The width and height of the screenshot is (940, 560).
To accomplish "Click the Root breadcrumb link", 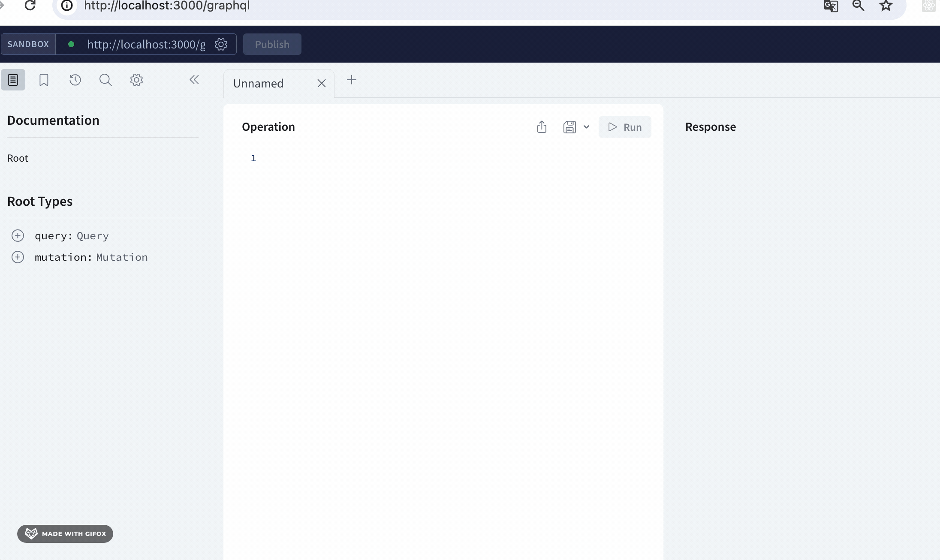I will point(18,158).
